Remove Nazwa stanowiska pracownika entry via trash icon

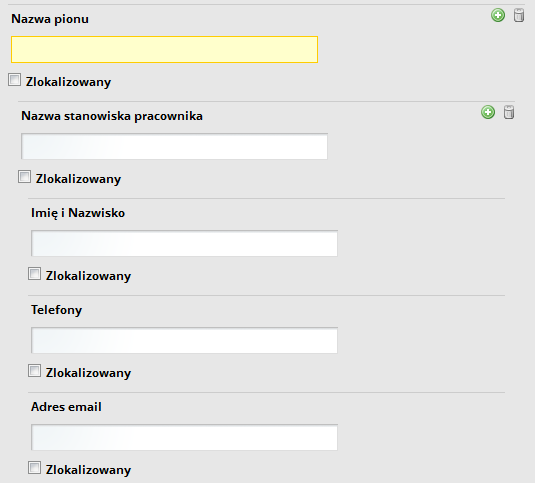click(509, 112)
